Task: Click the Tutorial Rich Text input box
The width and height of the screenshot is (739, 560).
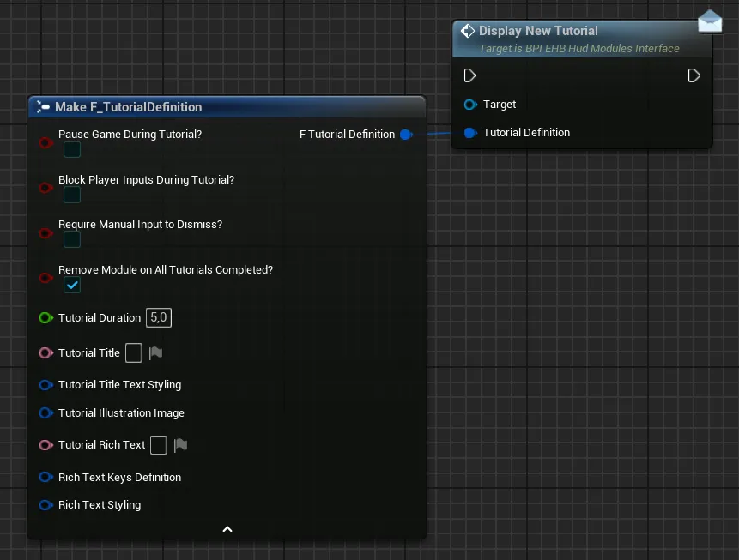Action: (x=159, y=444)
